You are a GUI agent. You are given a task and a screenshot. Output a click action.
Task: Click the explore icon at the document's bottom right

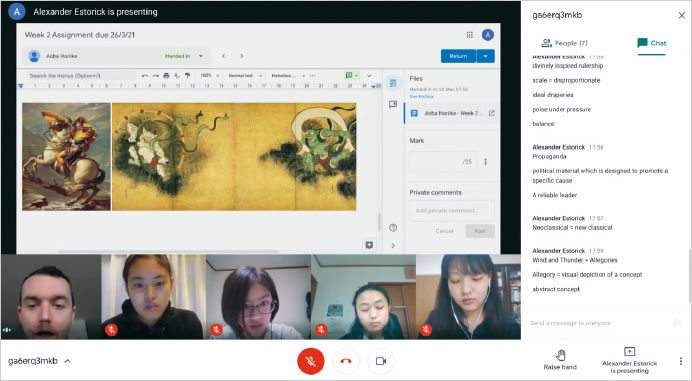[x=369, y=245]
